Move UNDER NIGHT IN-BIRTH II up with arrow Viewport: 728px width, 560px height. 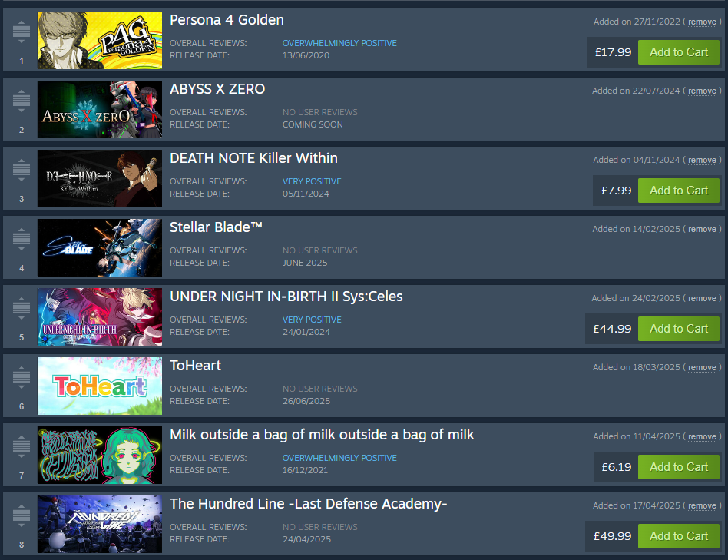pyautogui.click(x=22, y=299)
